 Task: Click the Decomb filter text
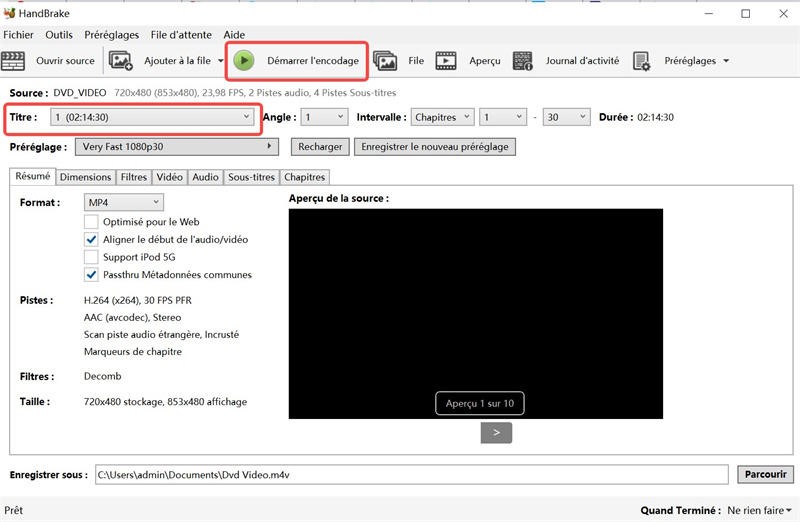point(103,376)
